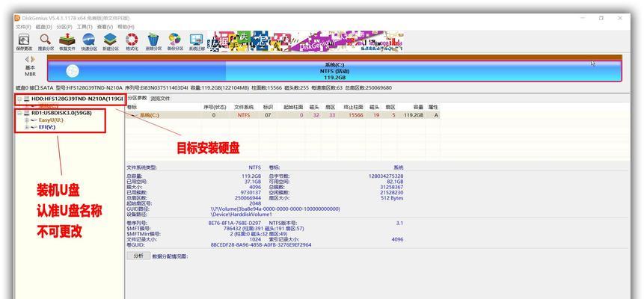
Task: Open the Partition (分区) menu
Action: [64, 27]
